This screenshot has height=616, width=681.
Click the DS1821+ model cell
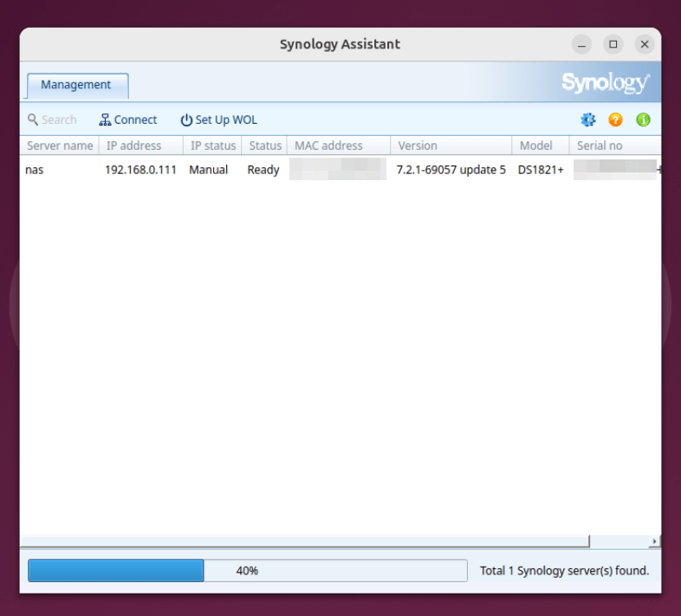pyautogui.click(x=541, y=170)
